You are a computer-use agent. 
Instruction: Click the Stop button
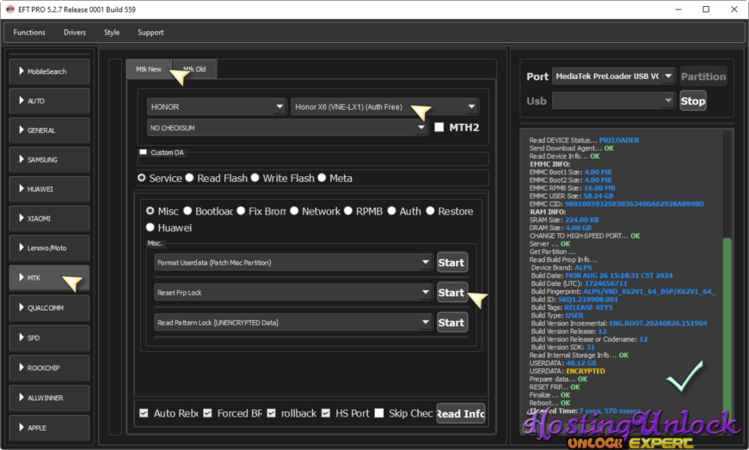(692, 101)
